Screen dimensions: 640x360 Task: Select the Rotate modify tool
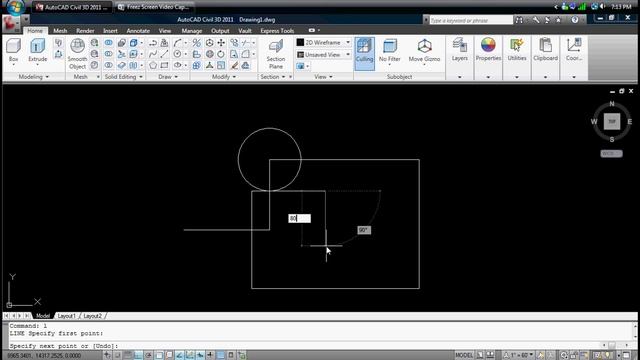[x=221, y=54]
